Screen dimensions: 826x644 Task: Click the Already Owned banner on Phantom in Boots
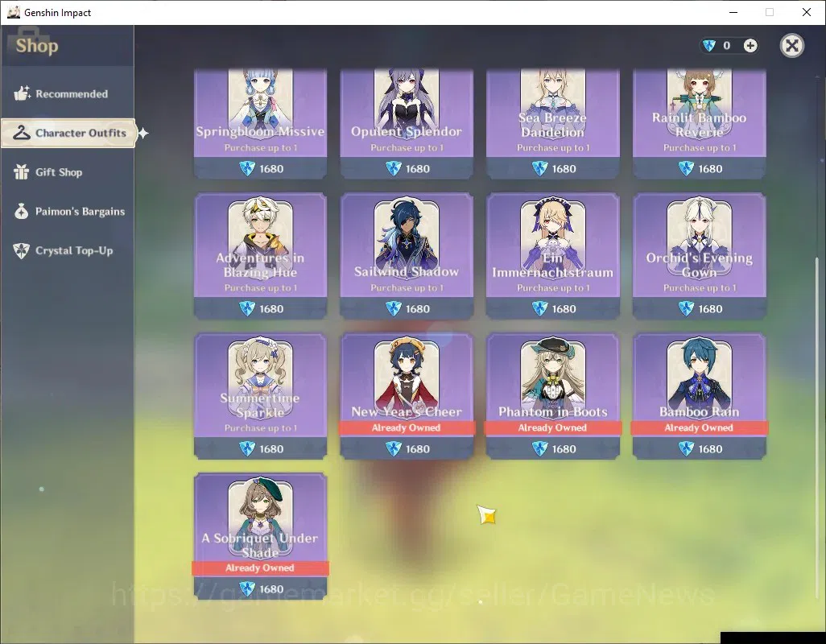click(x=552, y=427)
